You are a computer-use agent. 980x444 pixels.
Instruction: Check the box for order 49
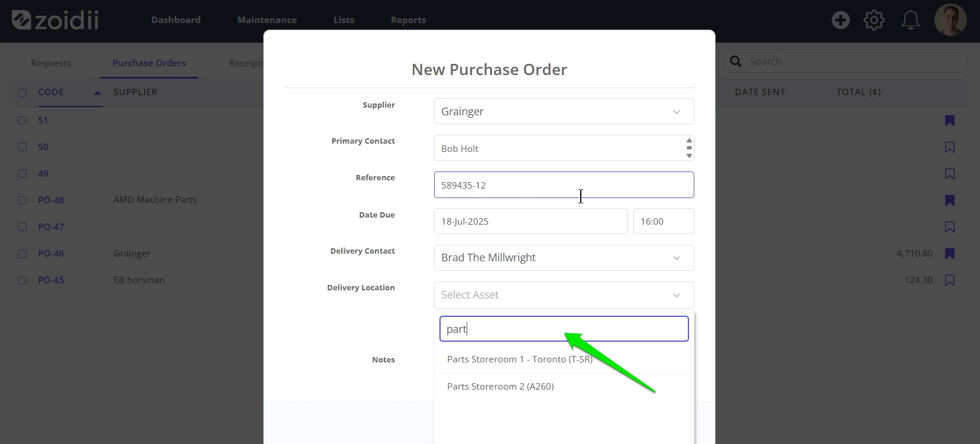(x=22, y=173)
